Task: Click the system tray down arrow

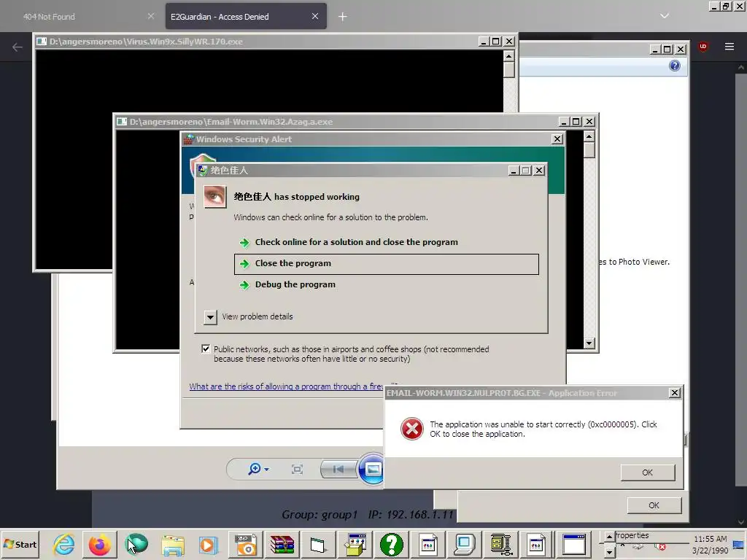Action: point(609,553)
